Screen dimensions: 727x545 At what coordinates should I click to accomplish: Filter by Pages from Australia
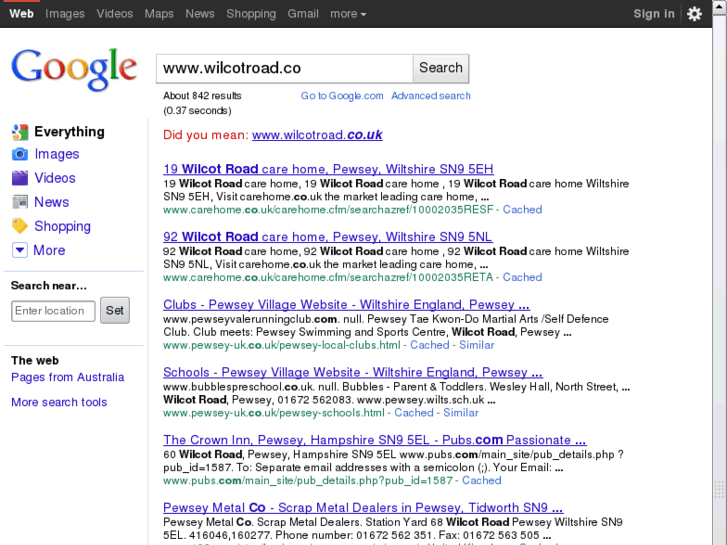coord(68,377)
